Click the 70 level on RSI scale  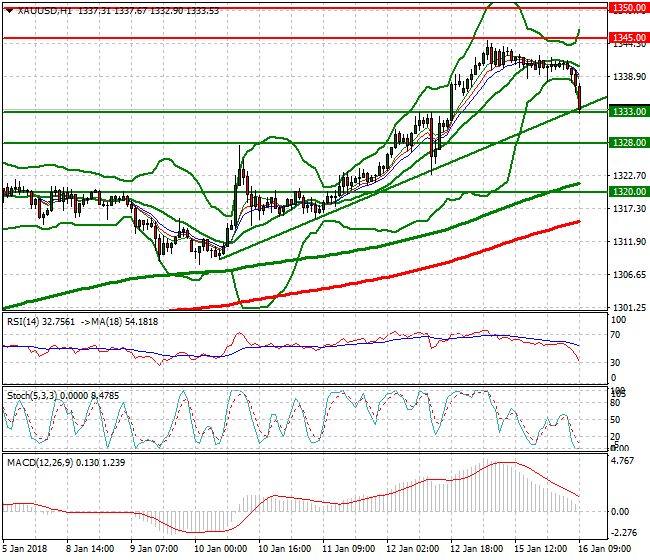click(x=616, y=335)
